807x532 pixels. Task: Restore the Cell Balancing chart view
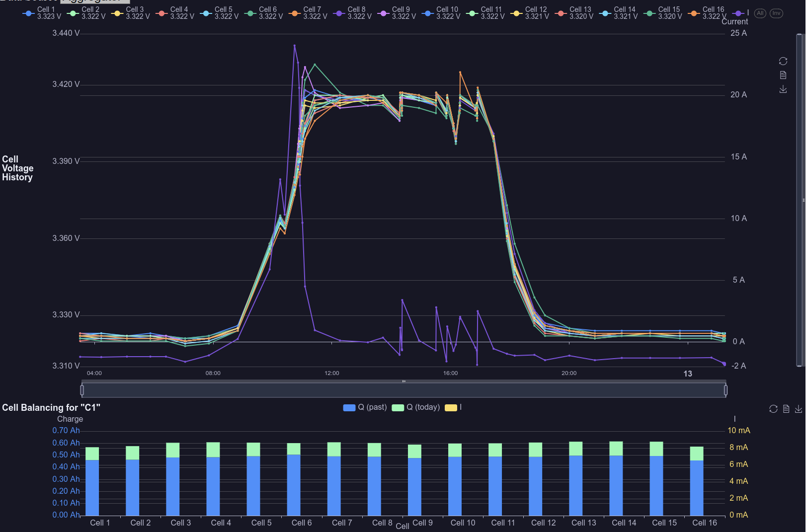pyautogui.click(x=773, y=409)
